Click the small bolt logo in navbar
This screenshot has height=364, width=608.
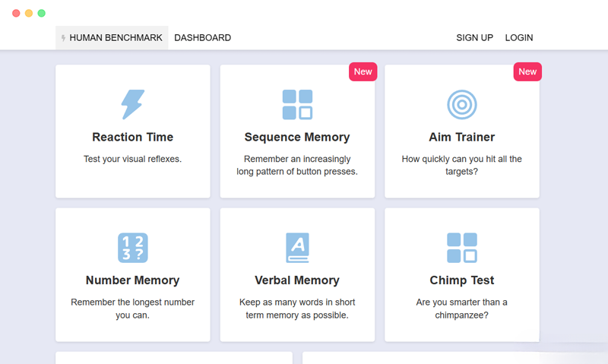tap(63, 38)
